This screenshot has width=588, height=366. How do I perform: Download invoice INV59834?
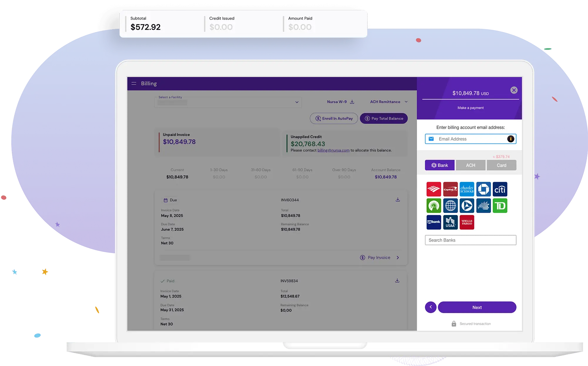tap(397, 281)
